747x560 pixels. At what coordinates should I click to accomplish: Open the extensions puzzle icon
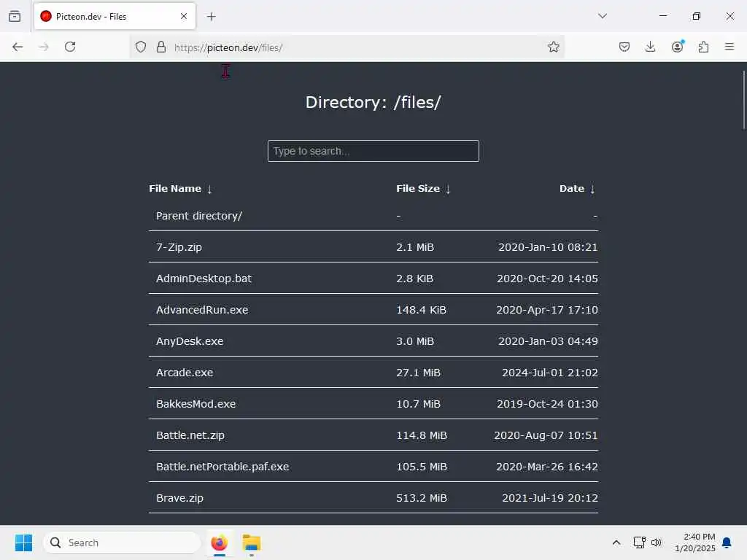coord(703,47)
